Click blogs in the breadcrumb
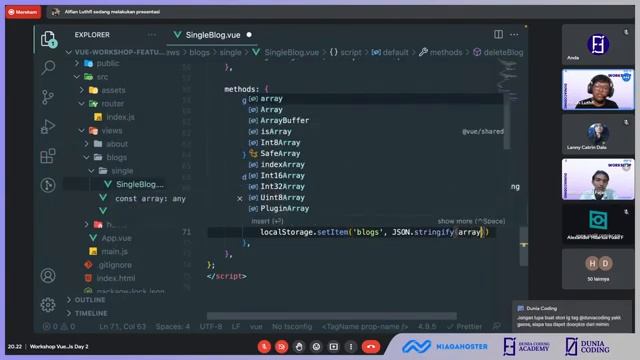This screenshot has width=640, height=360. point(199,52)
